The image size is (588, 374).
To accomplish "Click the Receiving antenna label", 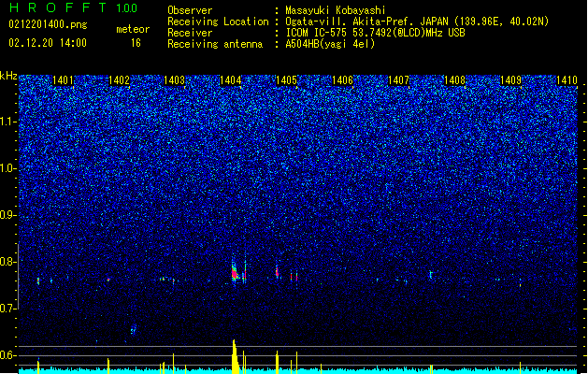I will (x=215, y=44).
